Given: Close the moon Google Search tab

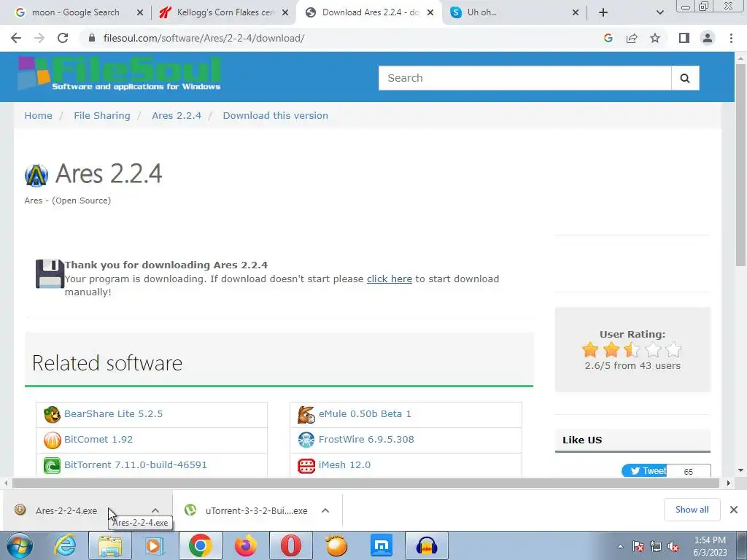Looking at the screenshot, I should [140, 13].
